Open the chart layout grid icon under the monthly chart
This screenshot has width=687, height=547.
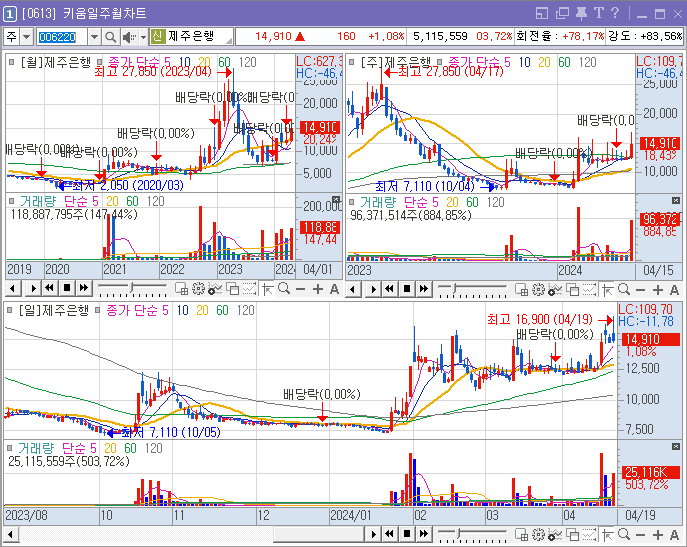pos(181,289)
